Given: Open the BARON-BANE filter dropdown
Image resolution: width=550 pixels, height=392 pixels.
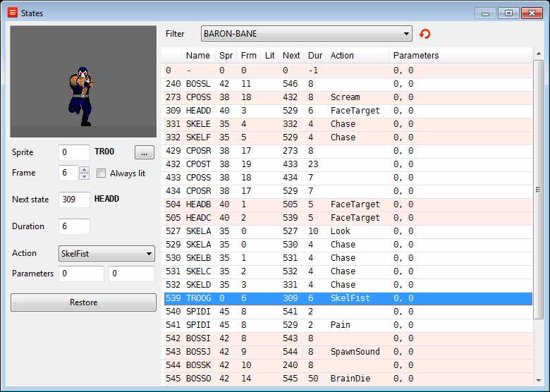Looking at the screenshot, I should tap(306, 34).
